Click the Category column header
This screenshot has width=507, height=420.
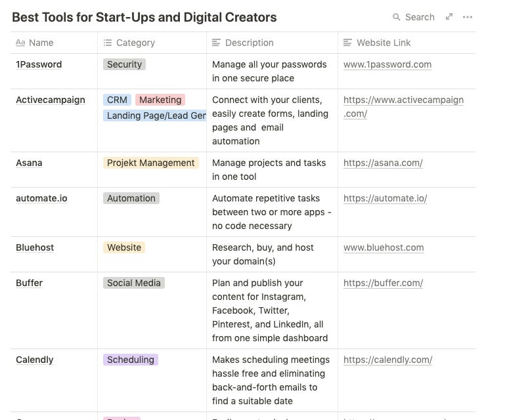[x=129, y=43]
